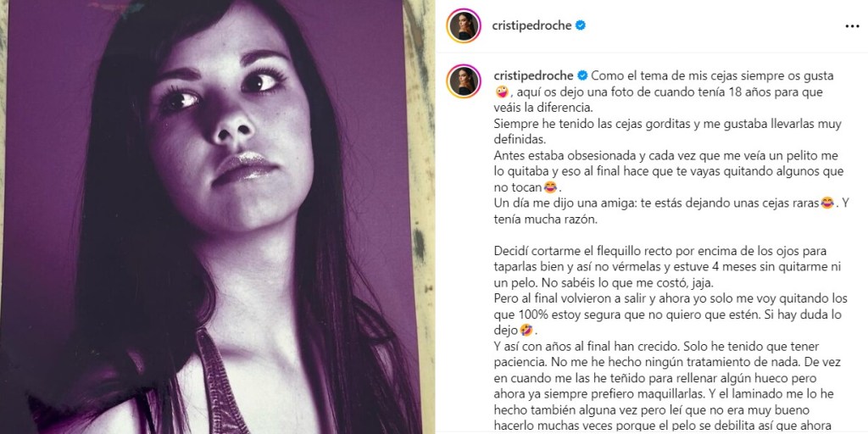Click the verified badge in post header
Viewport: 868px width, 434px height.
[x=580, y=25]
